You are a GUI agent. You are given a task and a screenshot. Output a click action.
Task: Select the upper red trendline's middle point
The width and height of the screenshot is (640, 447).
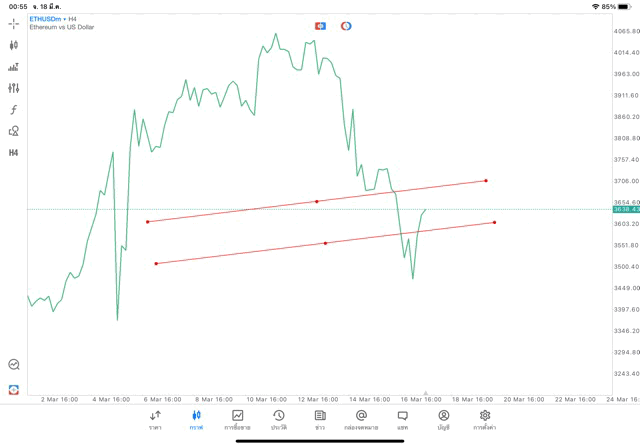click(317, 201)
